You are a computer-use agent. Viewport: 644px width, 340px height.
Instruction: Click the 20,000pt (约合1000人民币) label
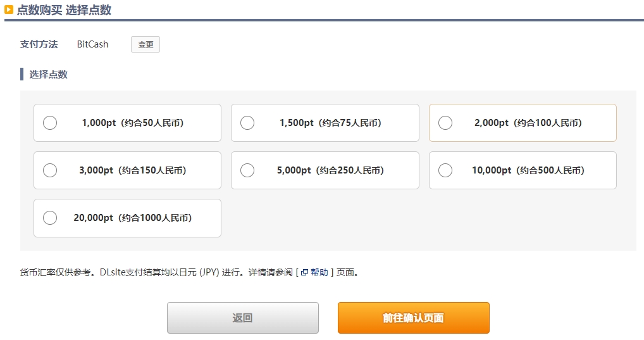(133, 218)
